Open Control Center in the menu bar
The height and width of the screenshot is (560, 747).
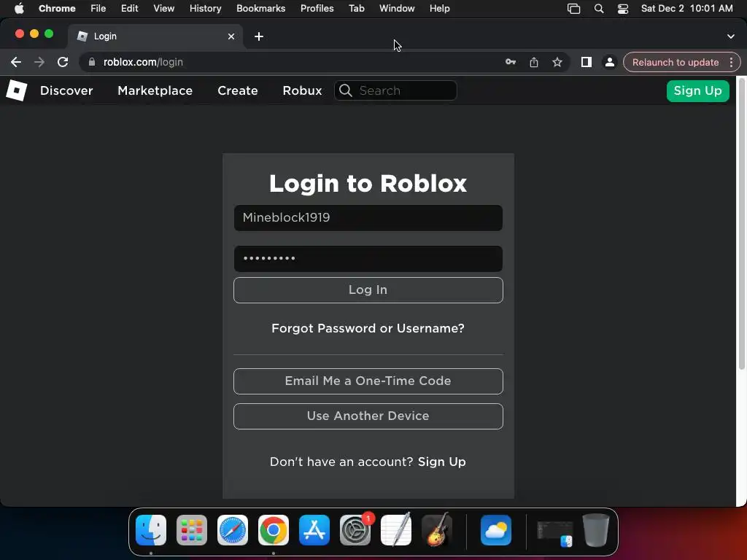tap(623, 9)
